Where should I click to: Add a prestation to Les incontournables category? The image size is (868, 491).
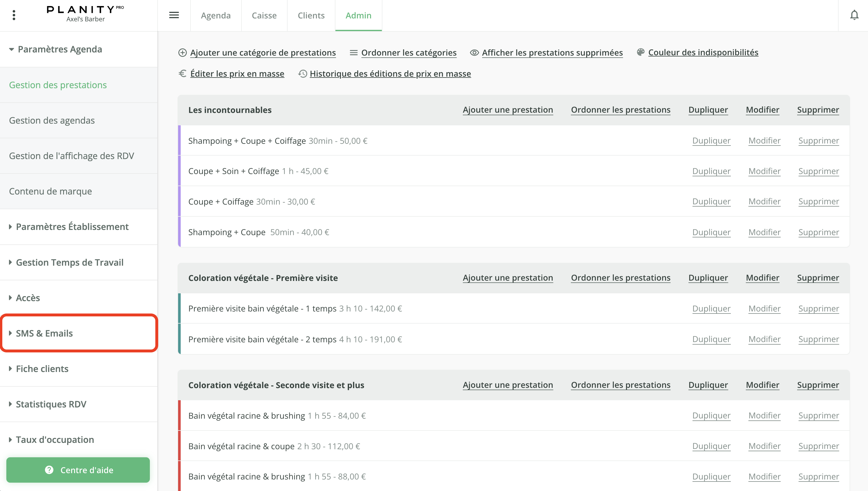coord(507,109)
